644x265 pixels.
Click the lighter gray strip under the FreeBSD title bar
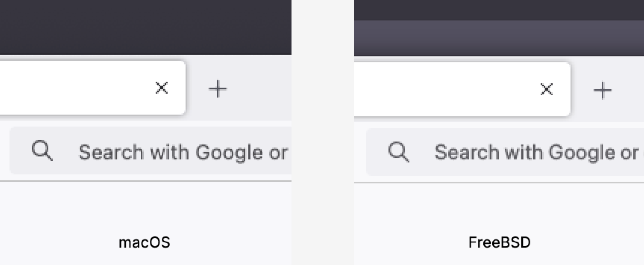499,38
